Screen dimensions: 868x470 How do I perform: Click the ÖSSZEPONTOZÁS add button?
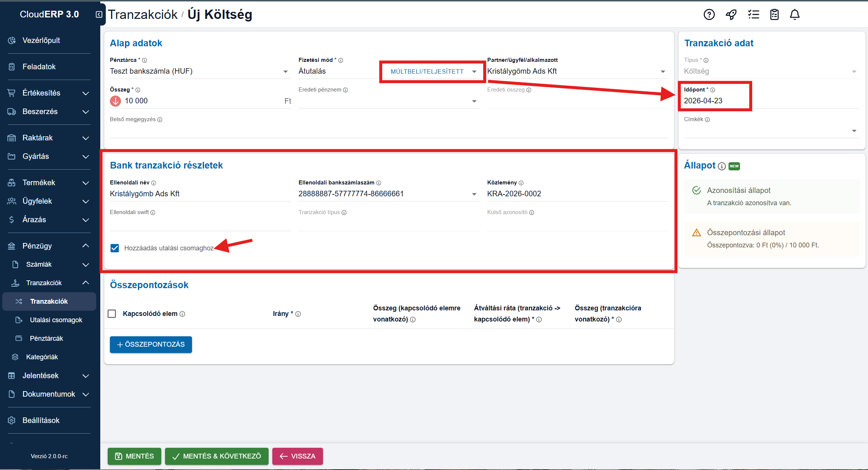[x=151, y=344]
